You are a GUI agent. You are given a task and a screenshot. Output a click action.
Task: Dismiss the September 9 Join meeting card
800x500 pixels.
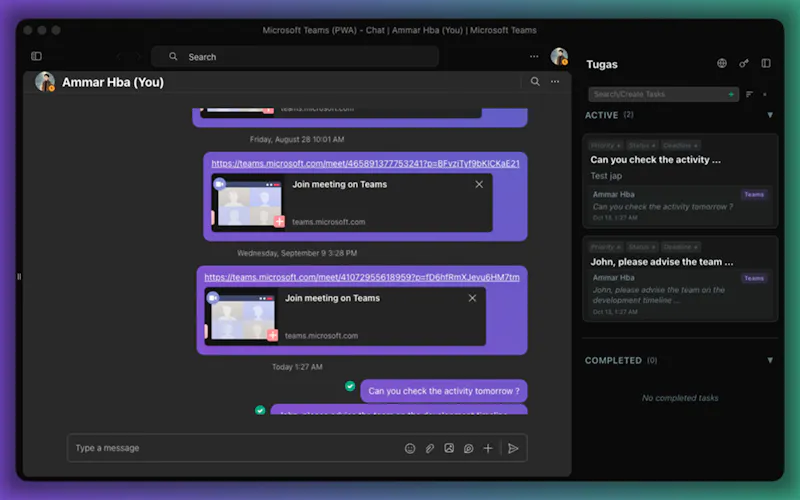coord(472,298)
